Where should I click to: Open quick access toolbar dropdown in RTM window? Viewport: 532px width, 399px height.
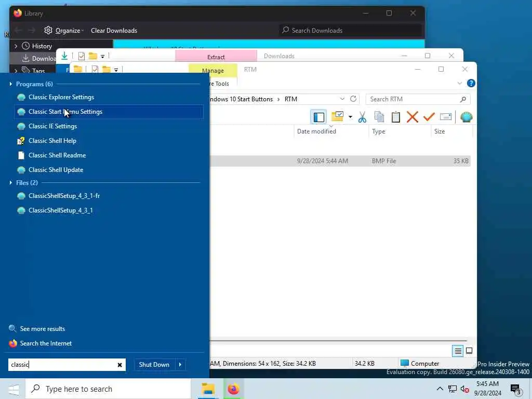point(116,70)
